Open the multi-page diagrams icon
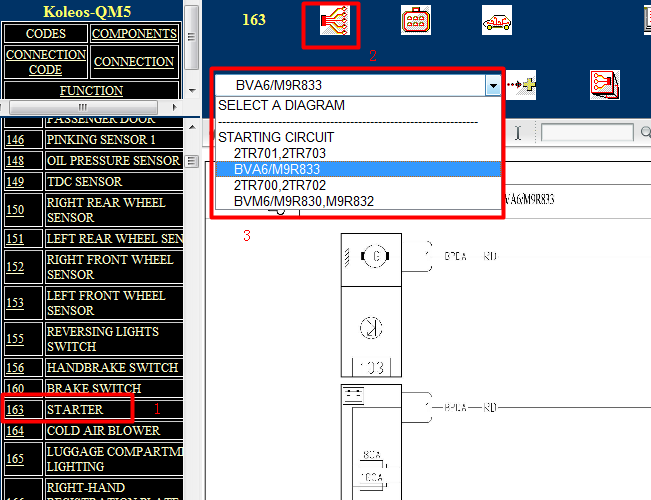Image resolution: width=651 pixels, height=500 pixels. (x=605, y=85)
